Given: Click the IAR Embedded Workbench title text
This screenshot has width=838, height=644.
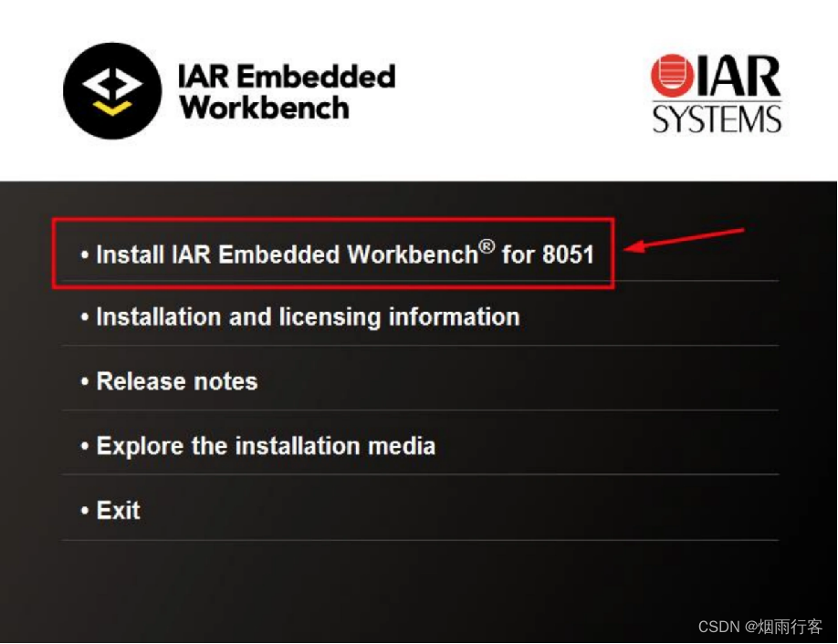Looking at the screenshot, I should (287, 92).
